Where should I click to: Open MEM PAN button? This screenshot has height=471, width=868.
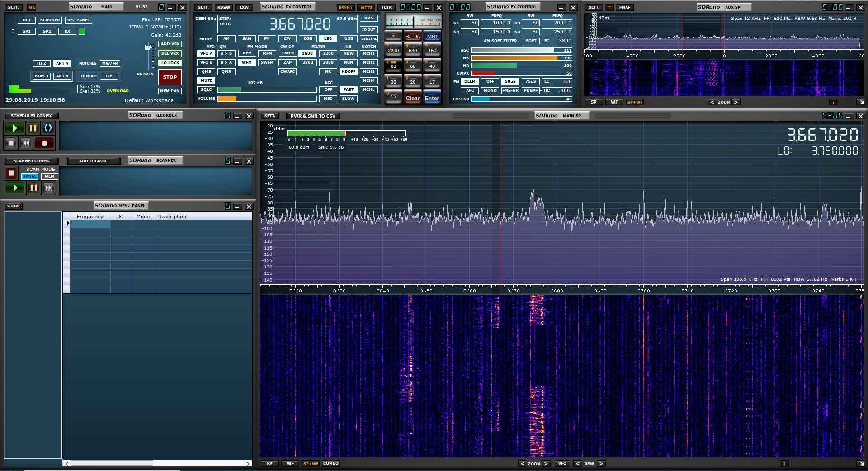coord(170,91)
